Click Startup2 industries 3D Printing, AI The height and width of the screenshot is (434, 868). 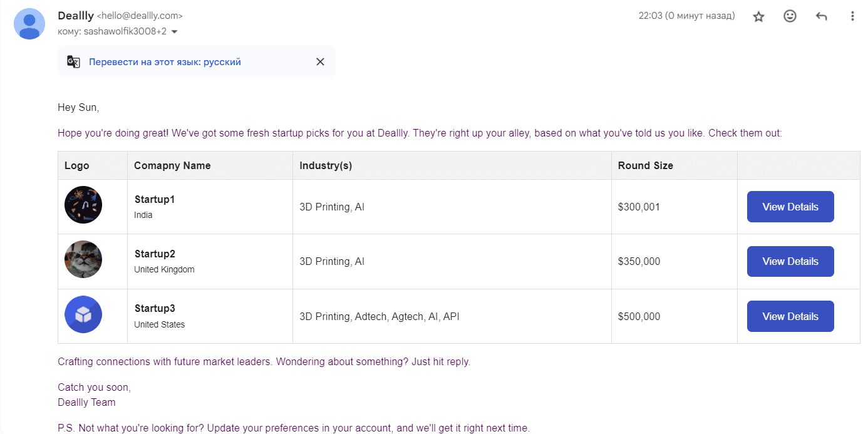pyautogui.click(x=332, y=261)
